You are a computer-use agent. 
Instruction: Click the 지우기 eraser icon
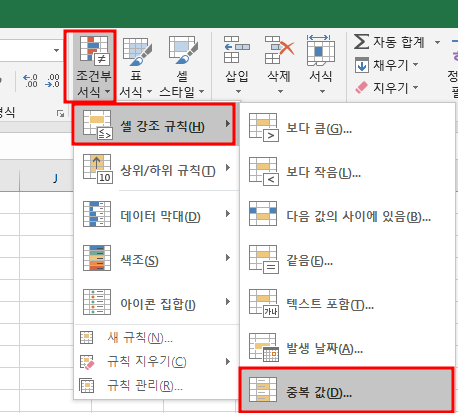(x=361, y=88)
